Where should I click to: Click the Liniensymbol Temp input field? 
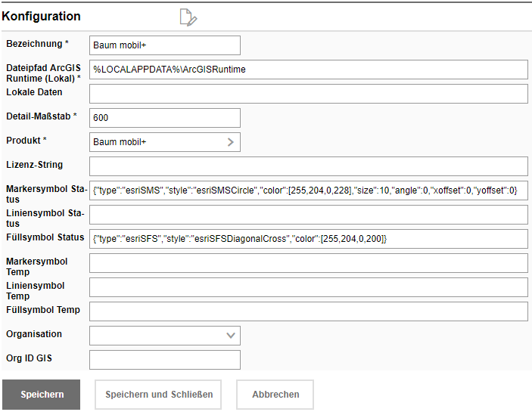point(308,287)
